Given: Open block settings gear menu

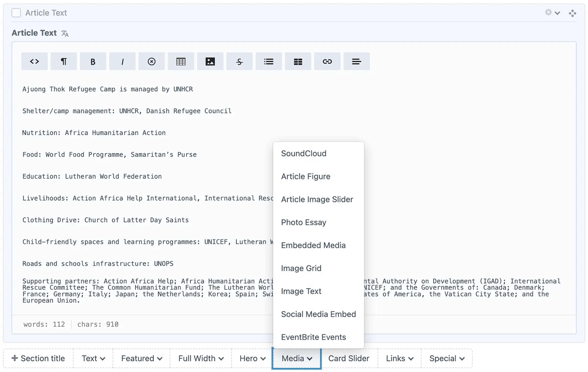Looking at the screenshot, I should [552, 12].
